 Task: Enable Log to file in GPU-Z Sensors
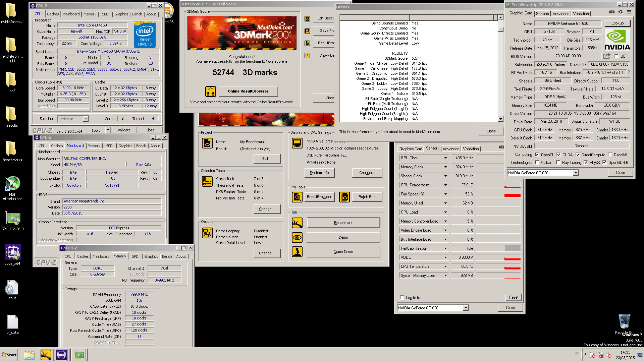coord(402,298)
